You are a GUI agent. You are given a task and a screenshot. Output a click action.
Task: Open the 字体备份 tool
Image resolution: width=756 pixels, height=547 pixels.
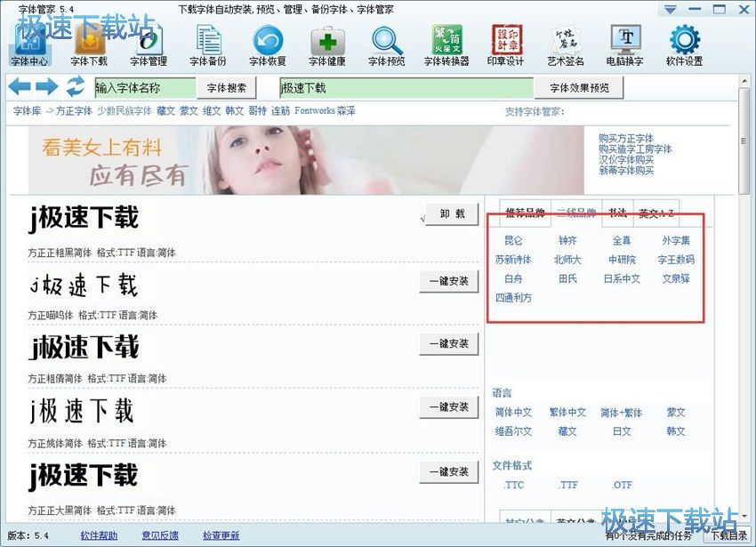tap(208, 46)
